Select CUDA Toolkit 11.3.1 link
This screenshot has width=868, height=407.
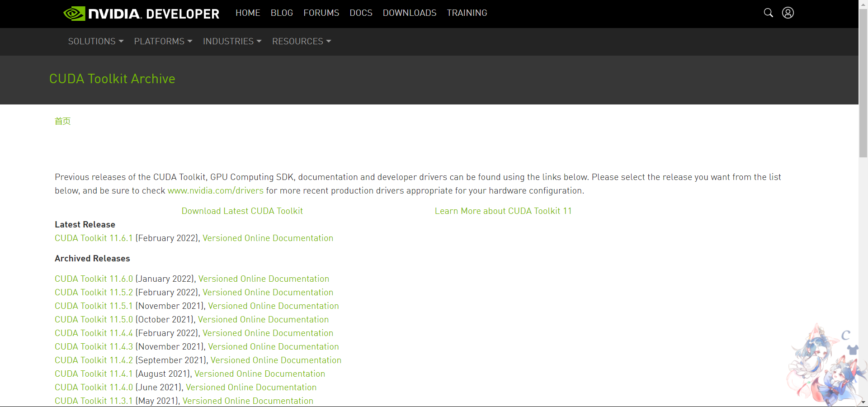click(x=94, y=401)
